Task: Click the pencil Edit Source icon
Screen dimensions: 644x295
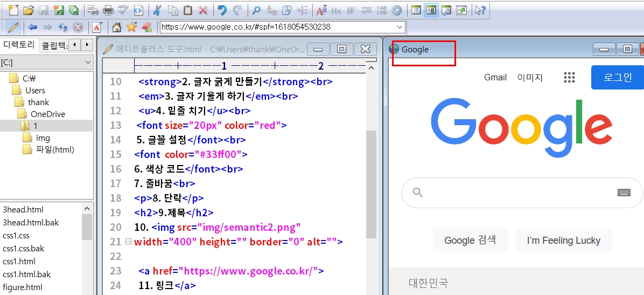Action: click(13, 27)
